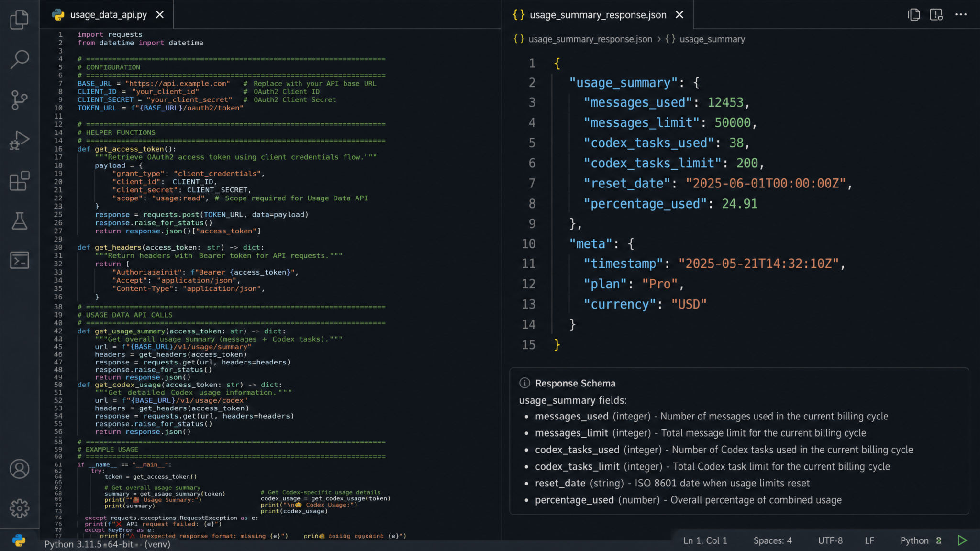The image size is (980, 551).
Task: Click the split editor layout icon
Action: coord(936,15)
